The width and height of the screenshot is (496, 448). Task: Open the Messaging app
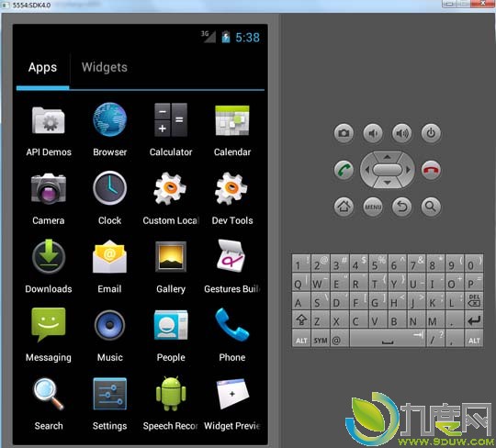(49, 335)
